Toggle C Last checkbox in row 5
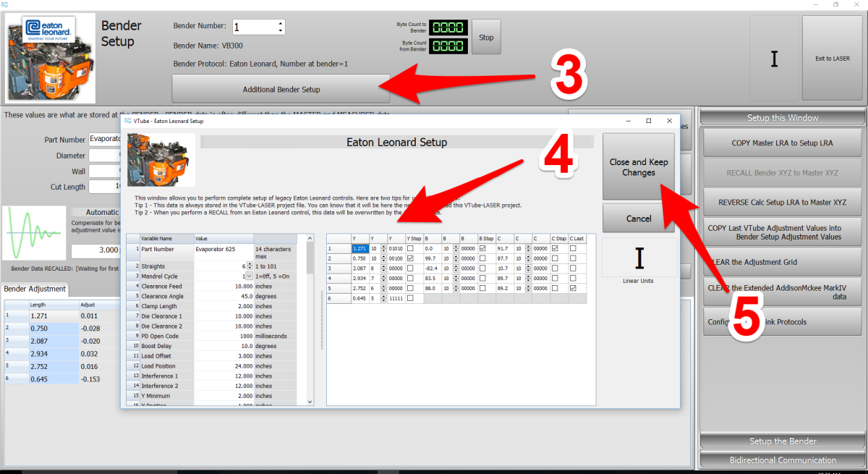This screenshot has width=868, height=474. coord(573,288)
